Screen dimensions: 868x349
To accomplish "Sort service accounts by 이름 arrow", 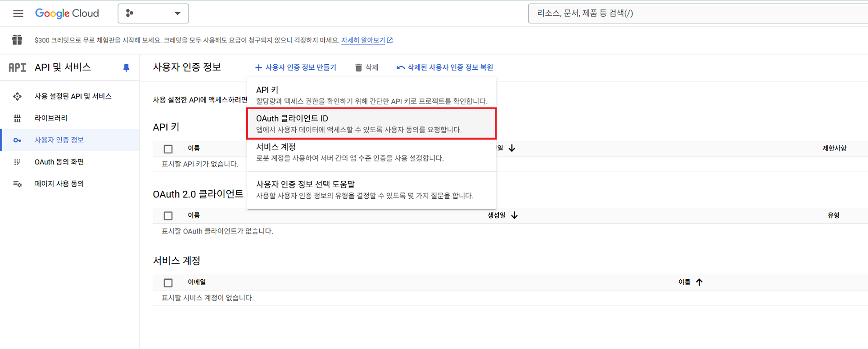I will 699,282.
